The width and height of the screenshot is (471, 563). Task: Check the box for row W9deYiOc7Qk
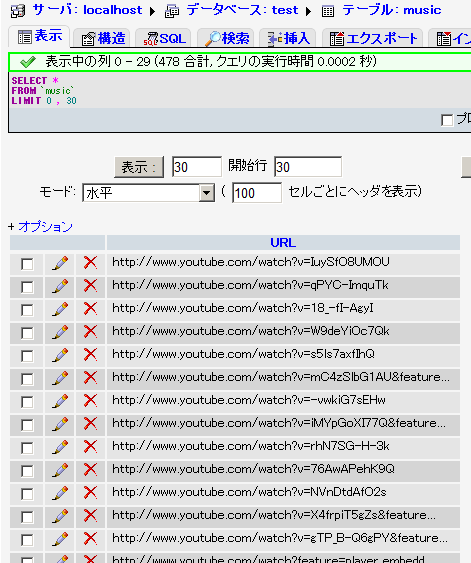[27, 333]
